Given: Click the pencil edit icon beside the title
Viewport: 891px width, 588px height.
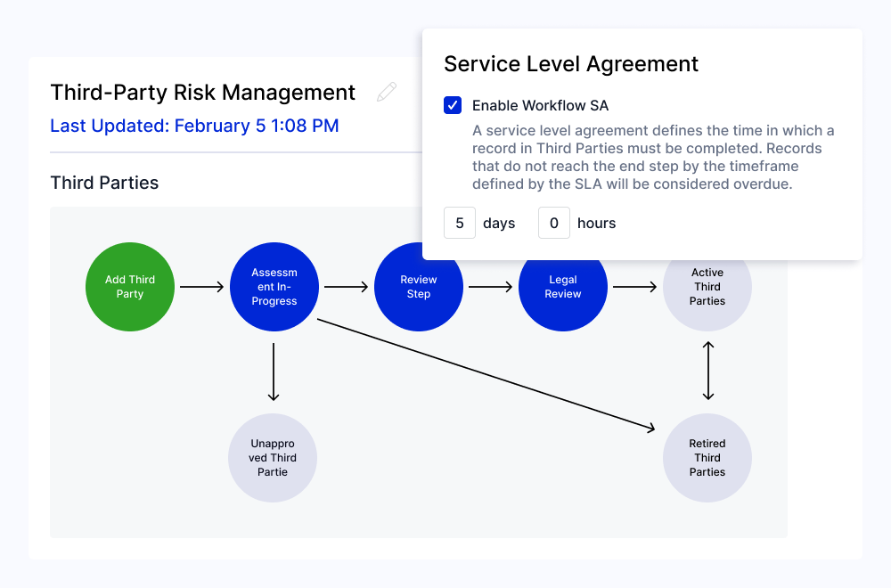Looking at the screenshot, I should click(x=387, y=92).
